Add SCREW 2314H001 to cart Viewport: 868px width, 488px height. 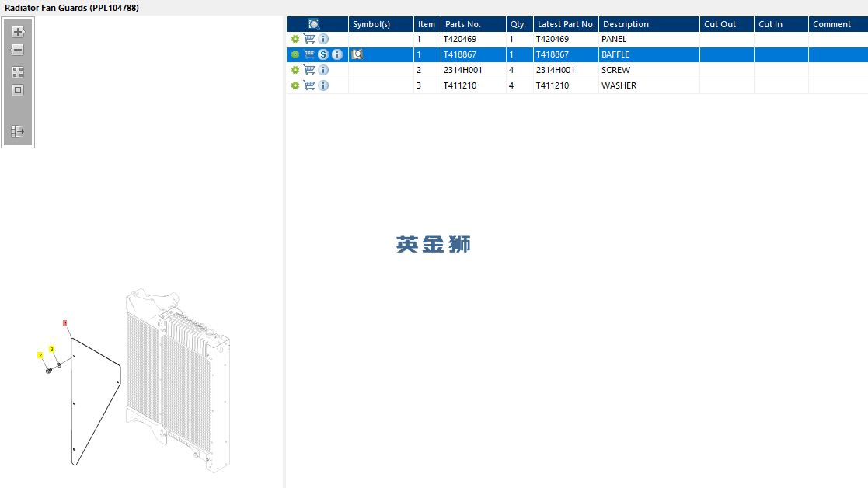309,70
